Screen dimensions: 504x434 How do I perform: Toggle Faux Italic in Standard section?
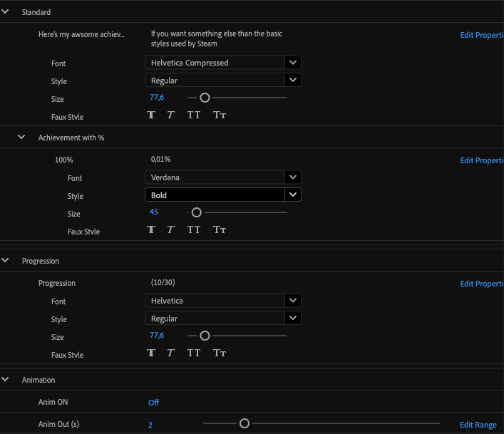pos(170,115)
